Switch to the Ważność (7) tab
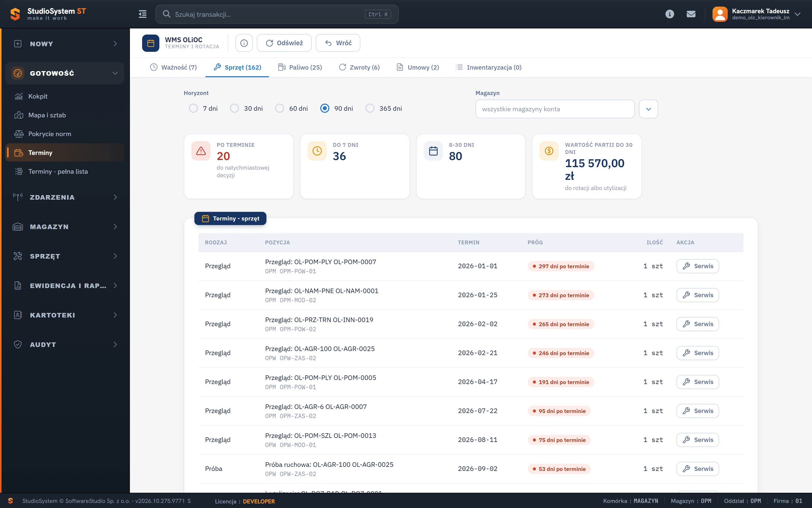This screenshot has height=508, width=812. coord(173,67)
